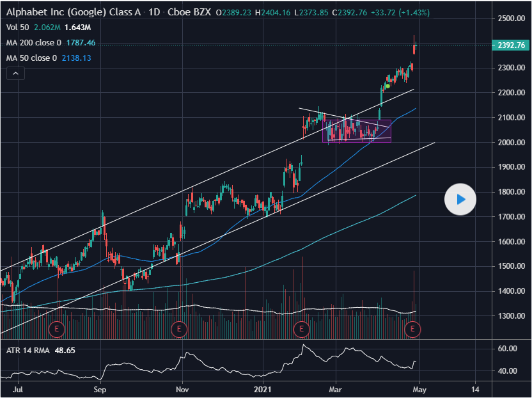The height and width of the screenshot is (398, 532).
Task: Click the MA 50 value 2138.13
Action: (76, 58)
